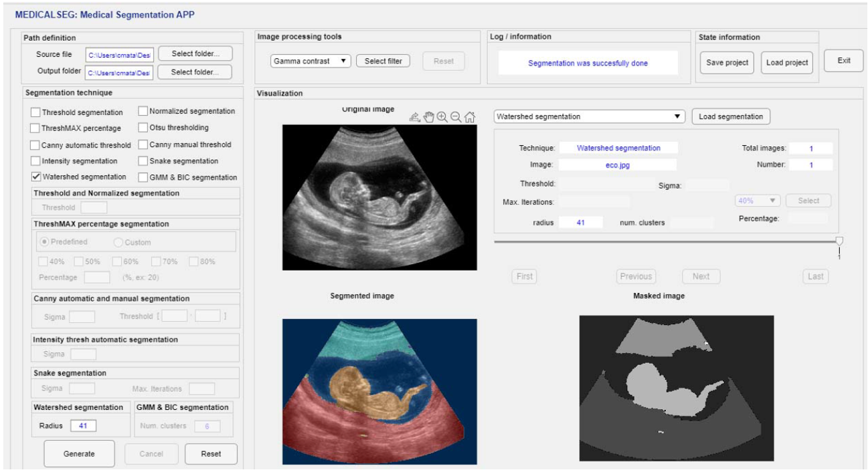
Task: Click the Load segmentation button
Action: click(730, 116)
